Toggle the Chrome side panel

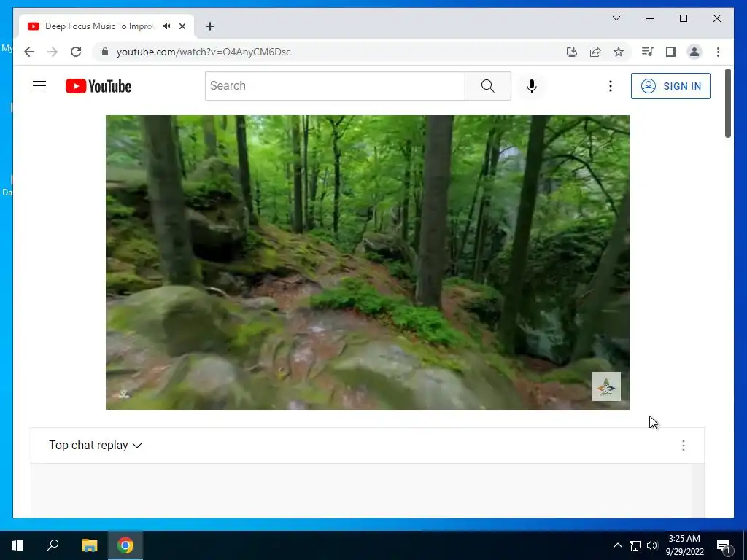(x=671, y=52)
